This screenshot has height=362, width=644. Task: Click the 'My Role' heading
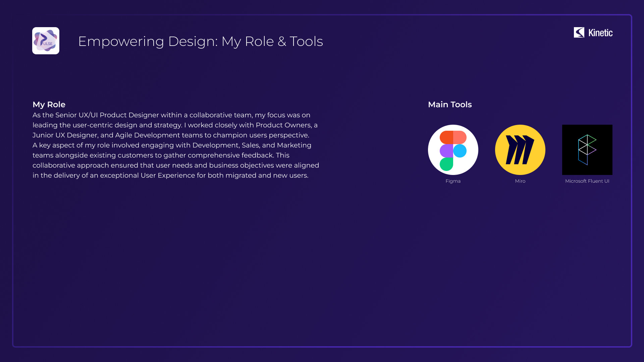click(49, 105)
